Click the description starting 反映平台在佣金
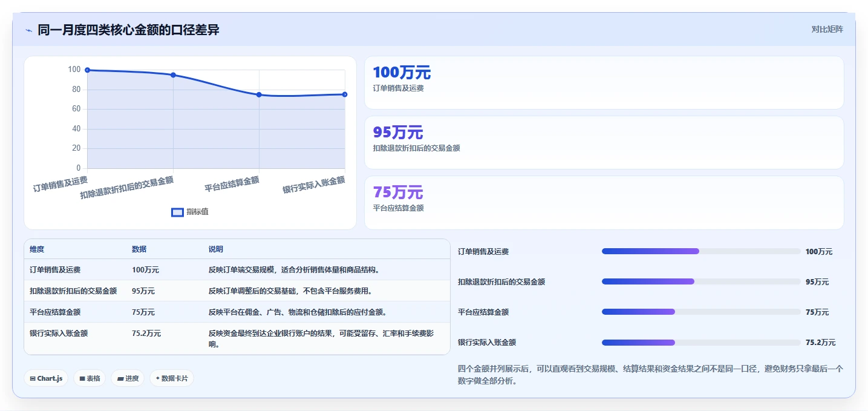The height and width of the screenshot is (411, 868). (x=298, y=312)
